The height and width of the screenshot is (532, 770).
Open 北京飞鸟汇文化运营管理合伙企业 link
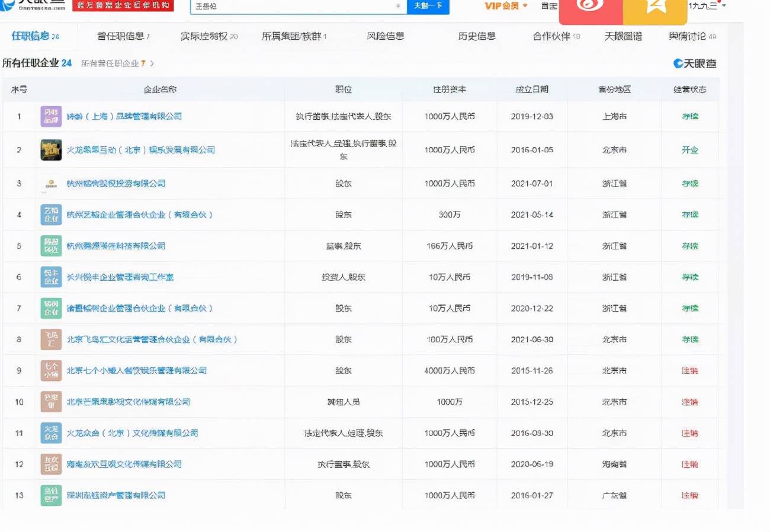152,339
